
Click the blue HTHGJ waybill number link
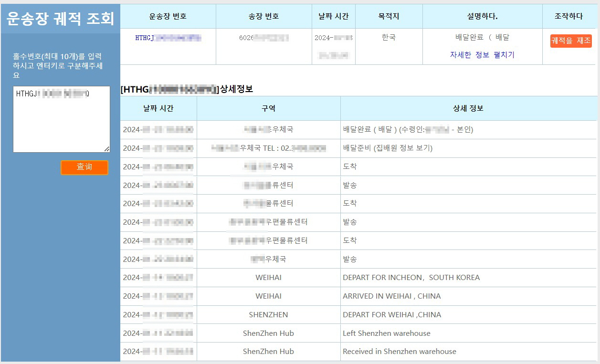tap(168, 38)
